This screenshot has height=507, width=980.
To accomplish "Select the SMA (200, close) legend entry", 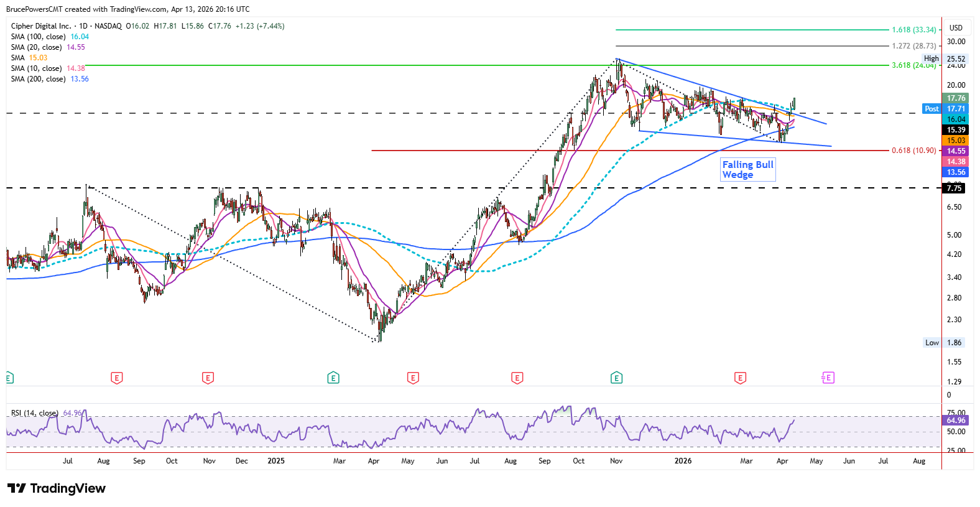I will 50,79.
